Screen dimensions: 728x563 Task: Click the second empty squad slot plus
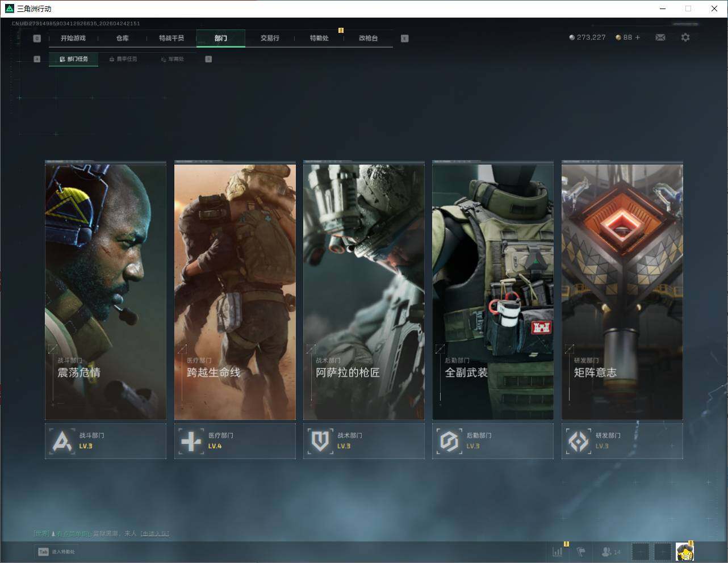click(663, 551)
